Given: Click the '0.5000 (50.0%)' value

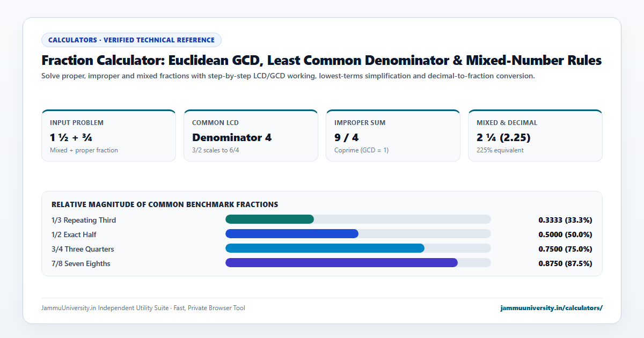Looking at the screenshot, I should click(566, 234).
